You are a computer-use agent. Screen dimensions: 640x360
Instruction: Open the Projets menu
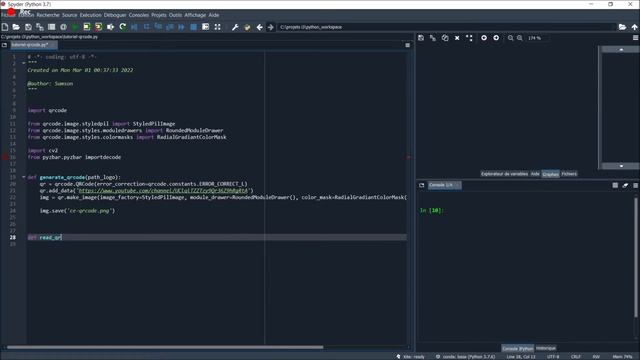pos(159,15)
